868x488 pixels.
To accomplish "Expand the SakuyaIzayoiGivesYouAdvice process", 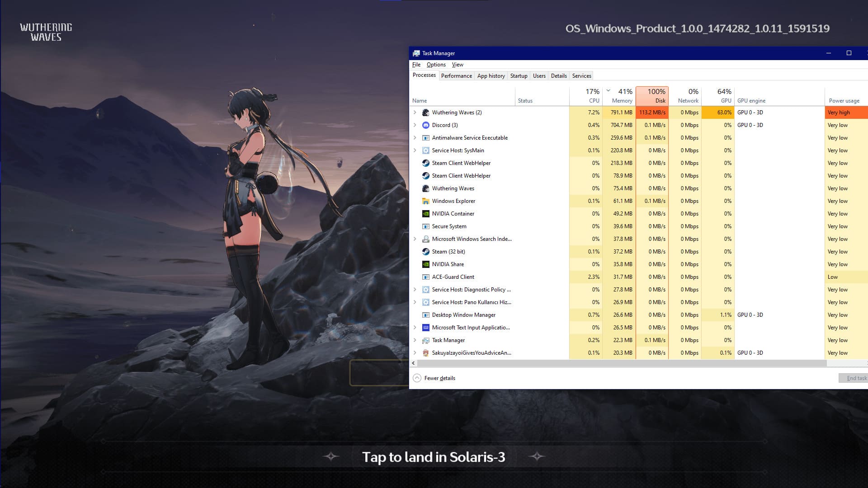I will coord(415,353).
